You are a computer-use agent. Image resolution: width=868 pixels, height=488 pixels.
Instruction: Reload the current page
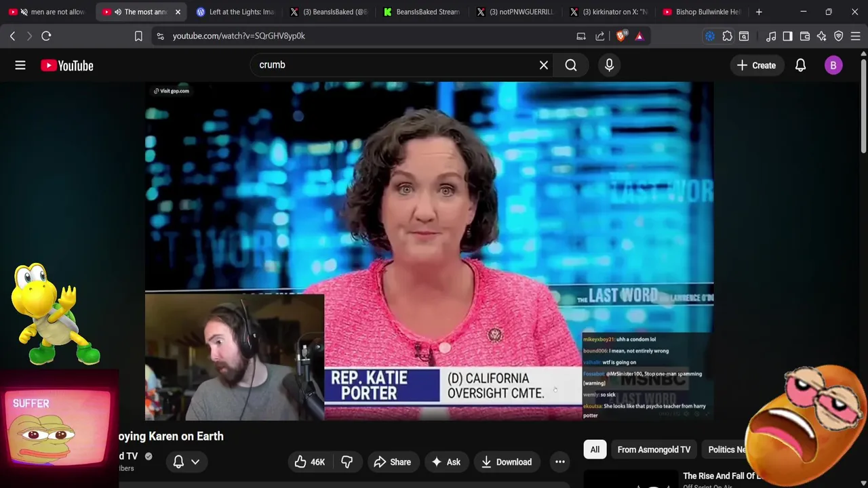[x=46, y=36]
